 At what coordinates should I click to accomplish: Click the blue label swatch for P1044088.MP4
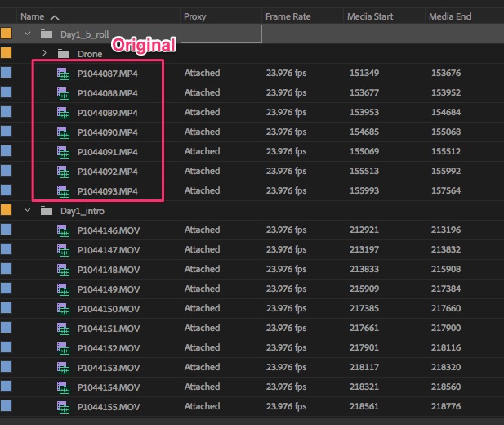tap(7, 92)
